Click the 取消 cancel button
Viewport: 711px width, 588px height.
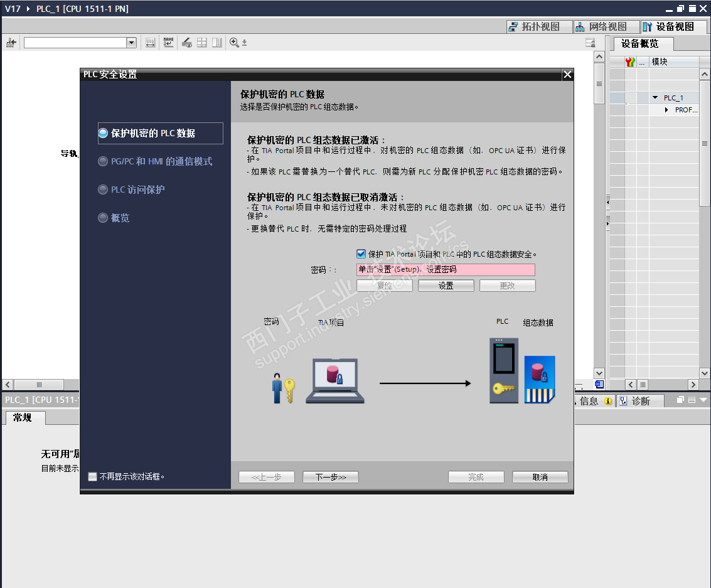pos(540,477)
